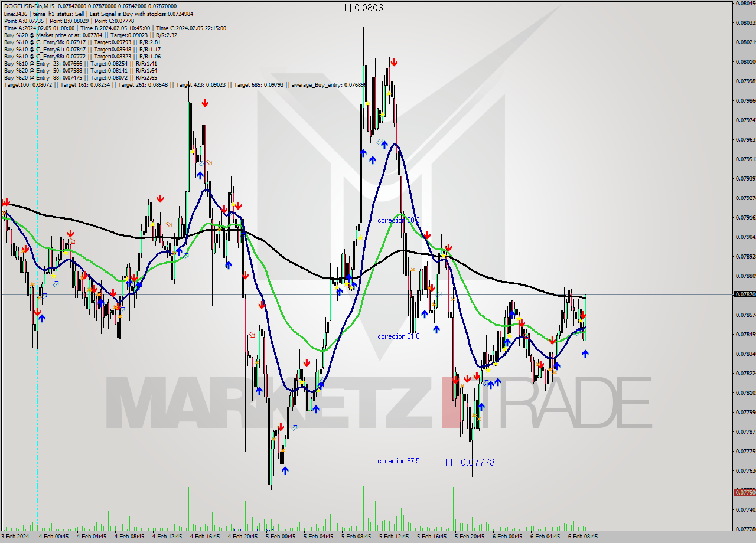Image resolution: width=756 pixels, height=543 pixels.
Task: Click the 0.07963 price axis label
Action: pos(745,139)
